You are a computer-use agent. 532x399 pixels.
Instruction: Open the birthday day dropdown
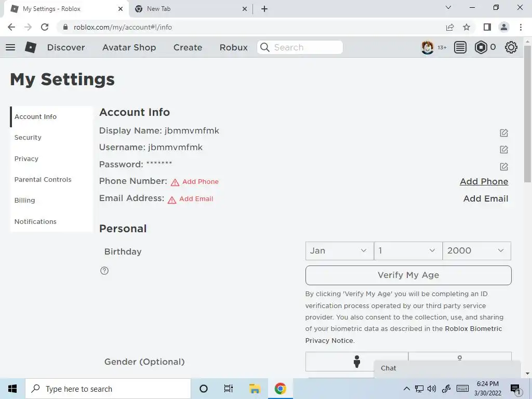click(x=408, y=251)
